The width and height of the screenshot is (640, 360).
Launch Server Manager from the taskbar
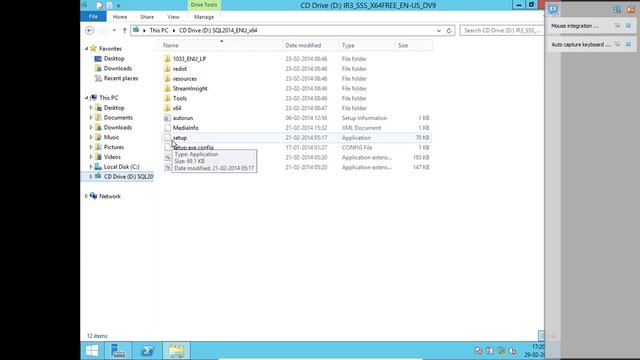[118, 351]
